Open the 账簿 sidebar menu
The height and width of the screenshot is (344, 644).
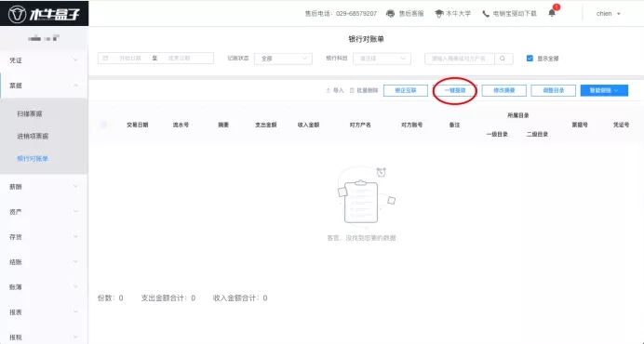pyautogui.click(x=44, y=287)
